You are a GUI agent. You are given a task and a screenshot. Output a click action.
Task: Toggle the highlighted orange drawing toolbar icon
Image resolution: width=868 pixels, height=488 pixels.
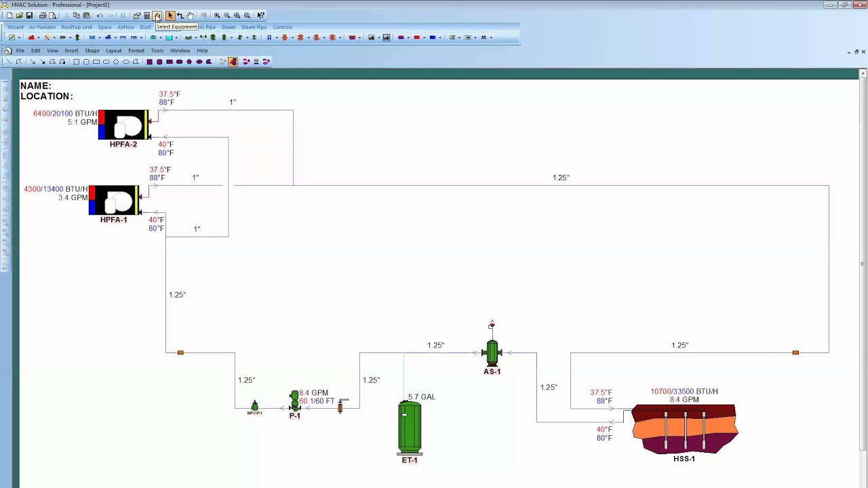pyautogui.click(x=233, y=62)
